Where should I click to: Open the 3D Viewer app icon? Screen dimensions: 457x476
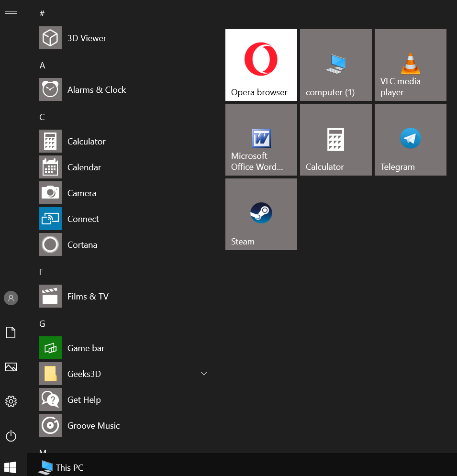[x=50, y=38]
